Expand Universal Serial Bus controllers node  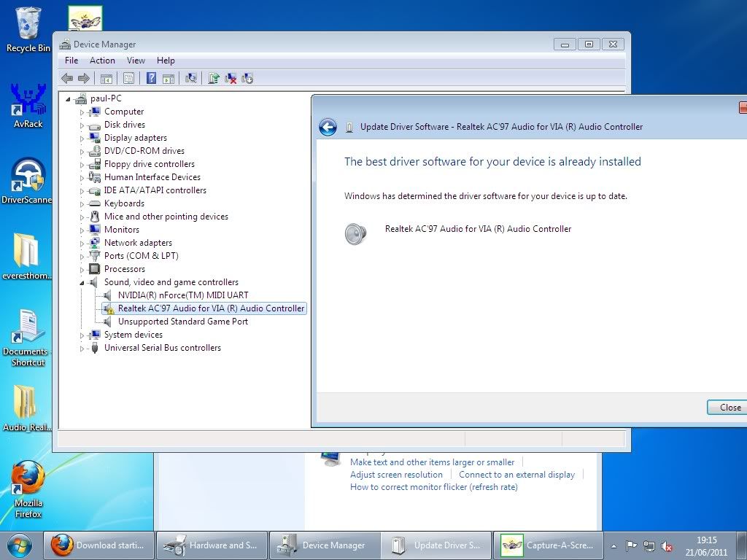[82, 349]
